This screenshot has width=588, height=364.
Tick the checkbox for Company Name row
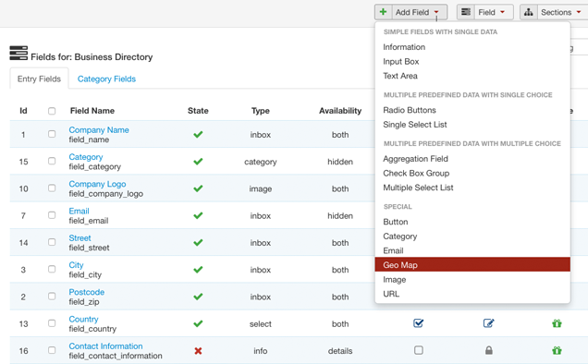(52, 134)
